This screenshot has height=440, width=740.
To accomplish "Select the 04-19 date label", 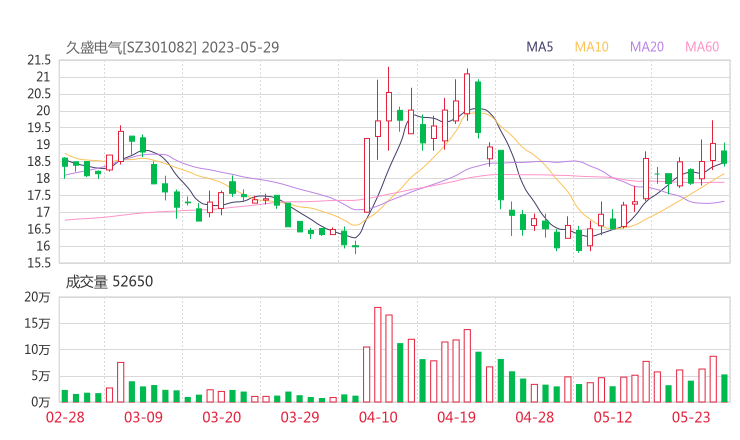I will click(456, 417).
